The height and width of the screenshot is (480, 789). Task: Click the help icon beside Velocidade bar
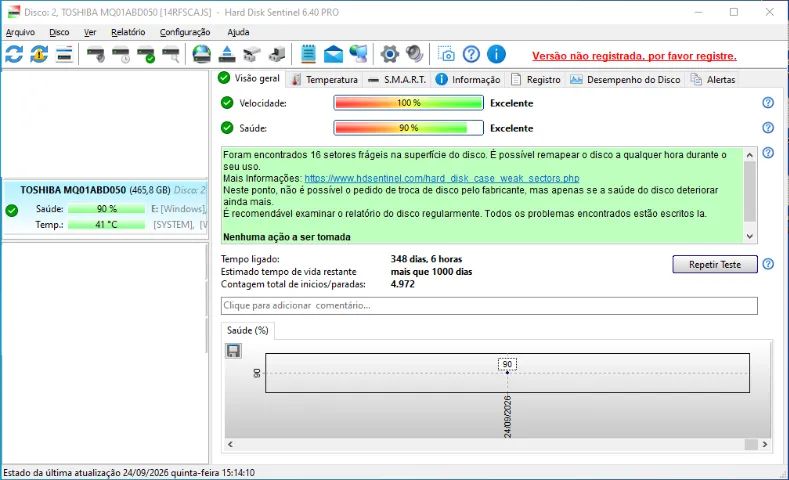[x=768, y=103]
